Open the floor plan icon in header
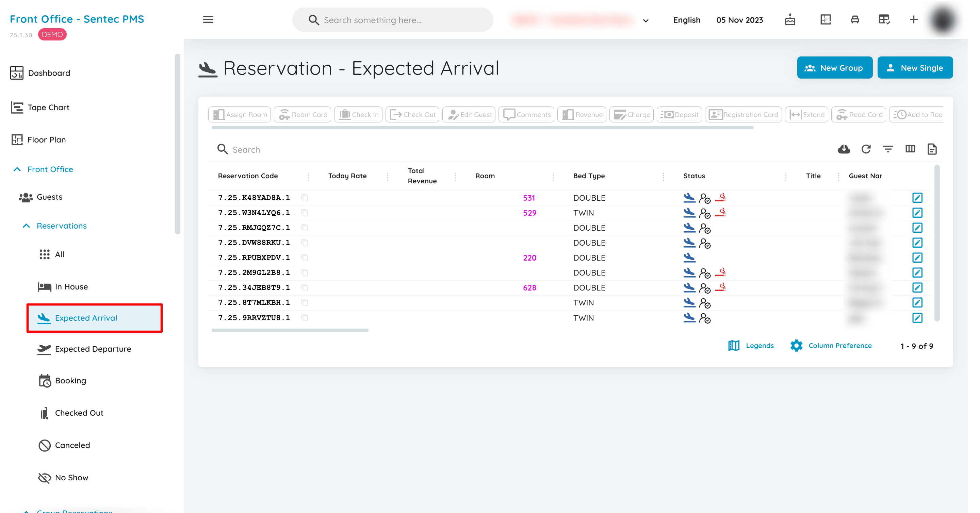The height and width of the screenshot is (513, 980). tap(826, 20)
